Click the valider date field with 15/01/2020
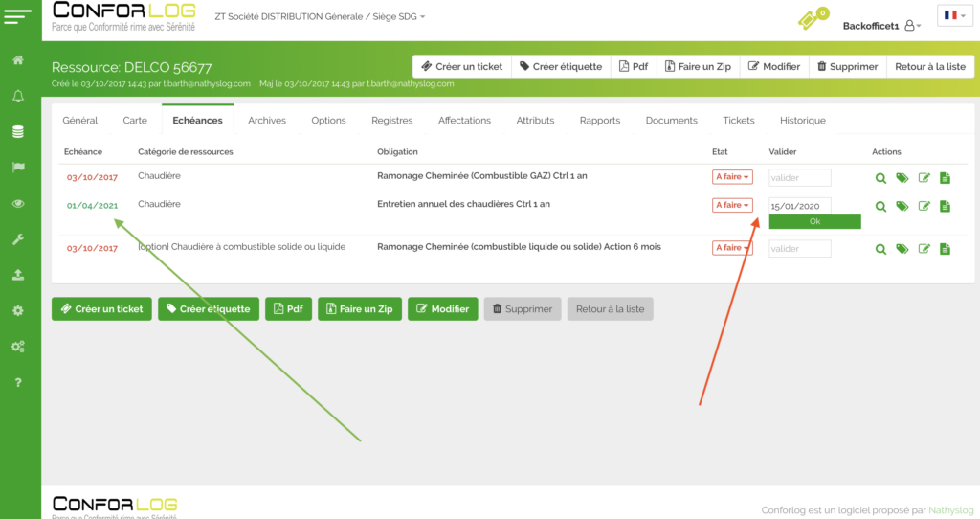Screen dimensions: 980x519 800,205
